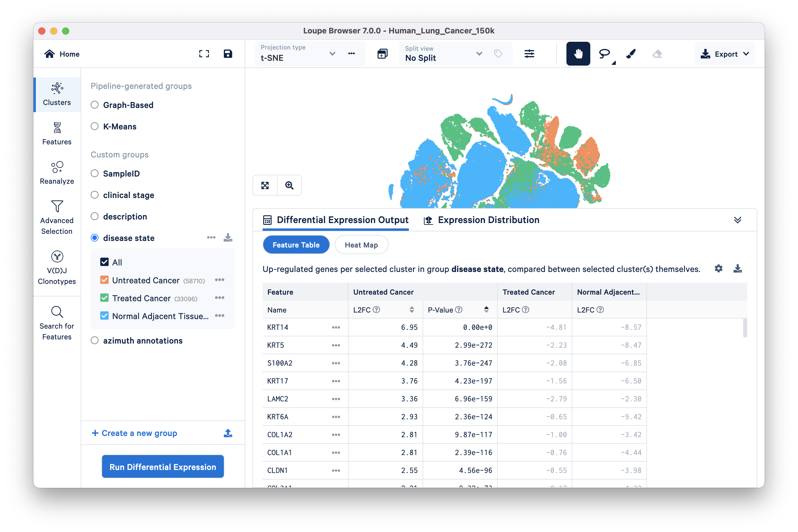
Task: Switch to the Heat Map view
Action: [361, 245]
